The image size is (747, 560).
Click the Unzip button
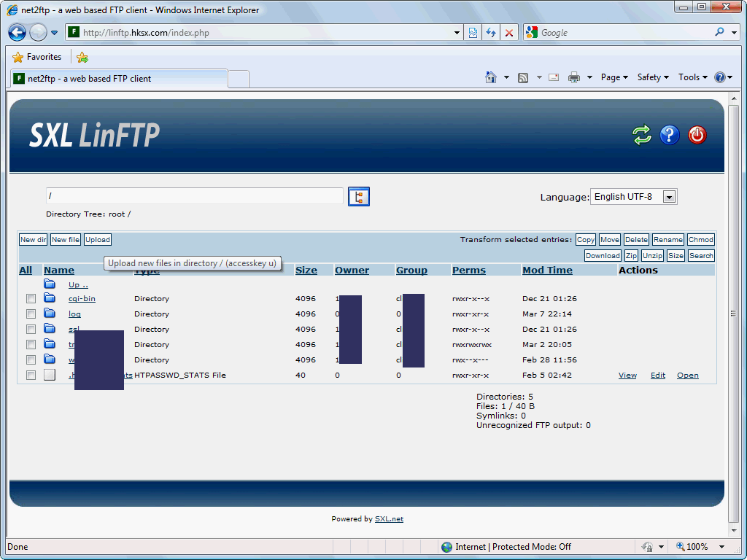pyautogui.click(x=652, y=256)
